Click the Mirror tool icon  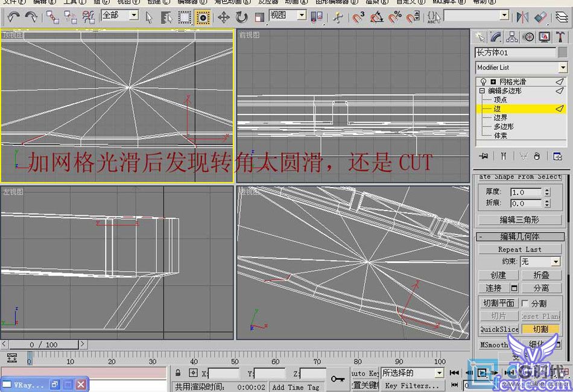pyautogui.click(x=522, y=17)
